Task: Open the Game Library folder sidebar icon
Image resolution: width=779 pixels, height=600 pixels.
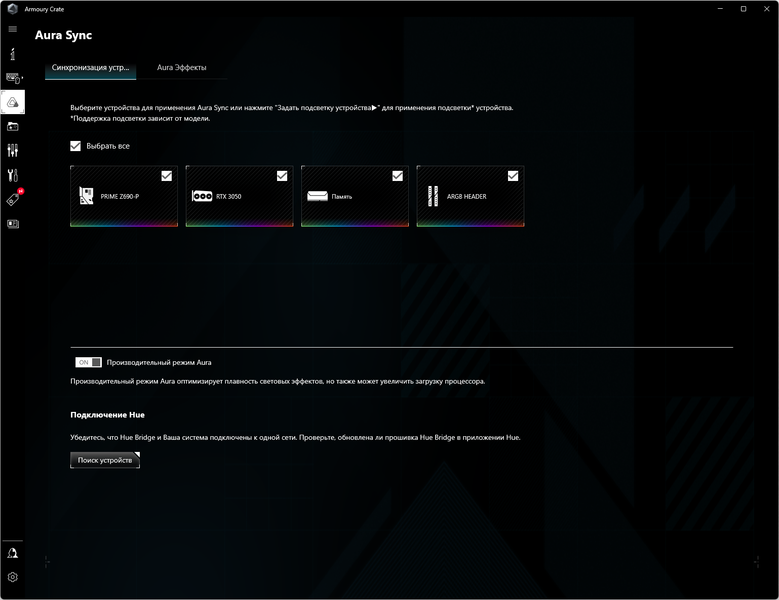Action: tap(13, 127)
